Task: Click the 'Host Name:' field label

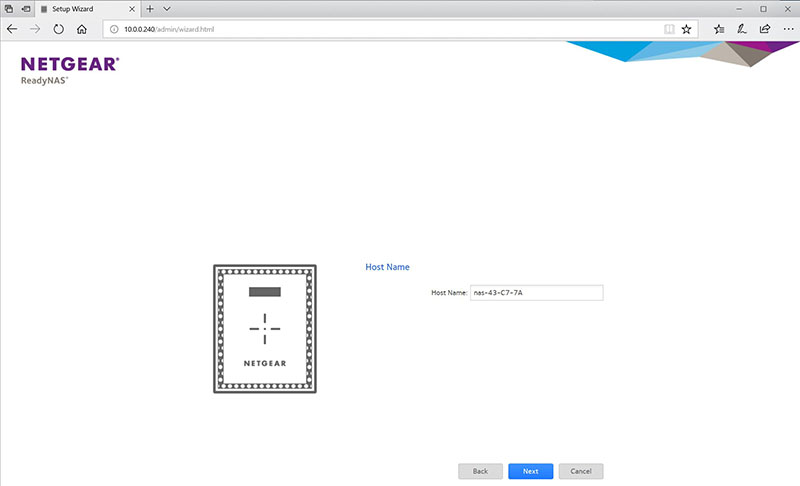Action: [449, 293]
